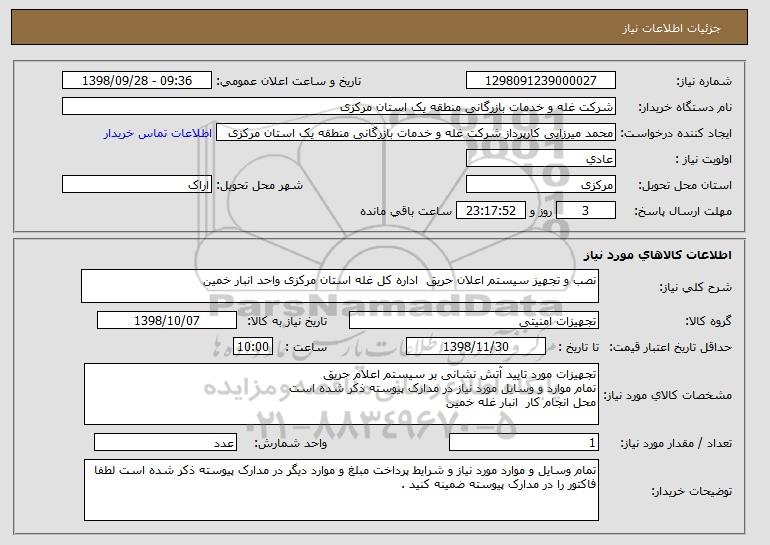Select the گروه کالا field تجهیزات امنیتی

tap(474, 321)
